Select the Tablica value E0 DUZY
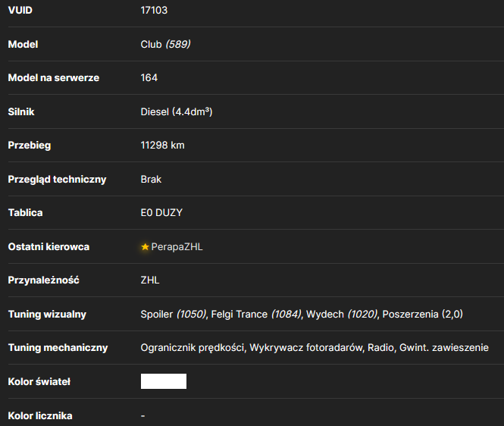 161,213
